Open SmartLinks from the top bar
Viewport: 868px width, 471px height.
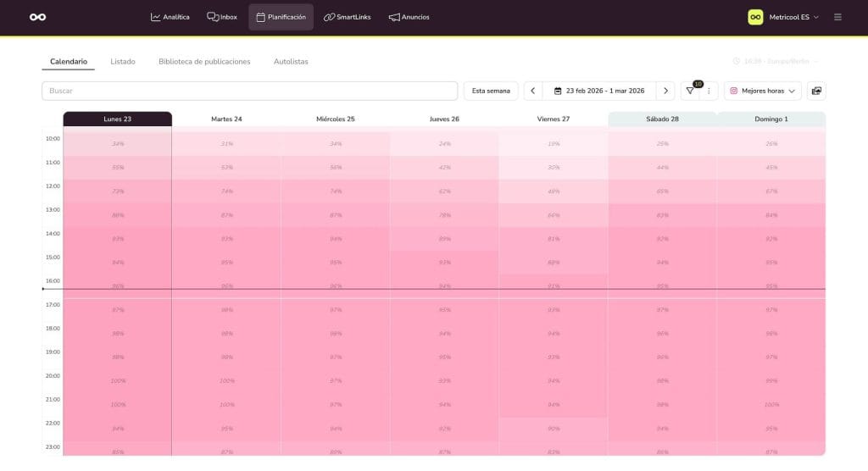[347, 17]
